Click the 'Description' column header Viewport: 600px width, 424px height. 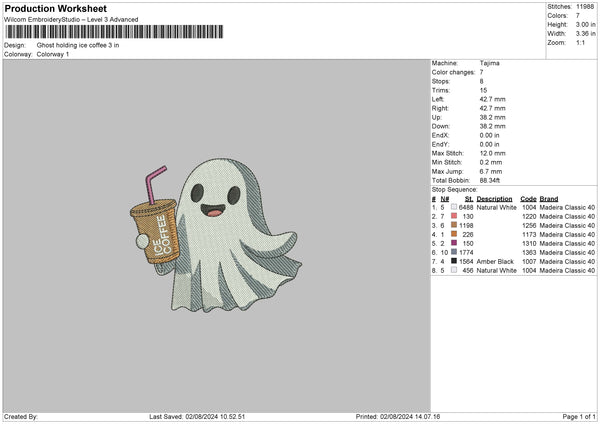click(494, 199)
